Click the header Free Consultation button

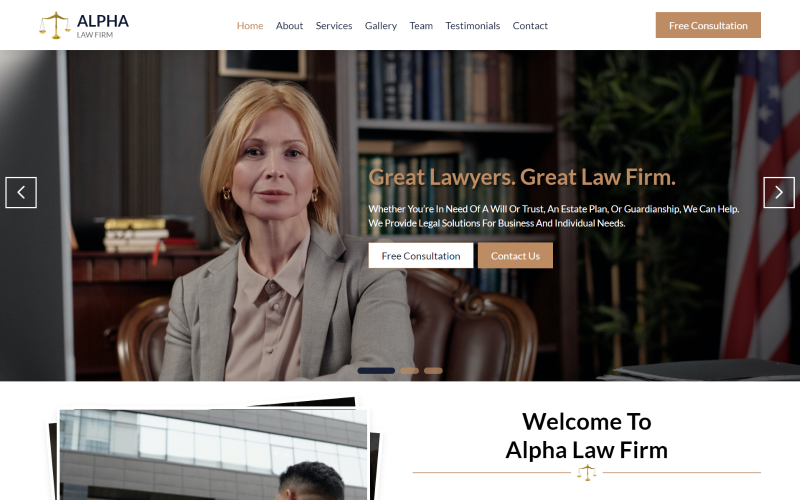[x=708, y=25]
